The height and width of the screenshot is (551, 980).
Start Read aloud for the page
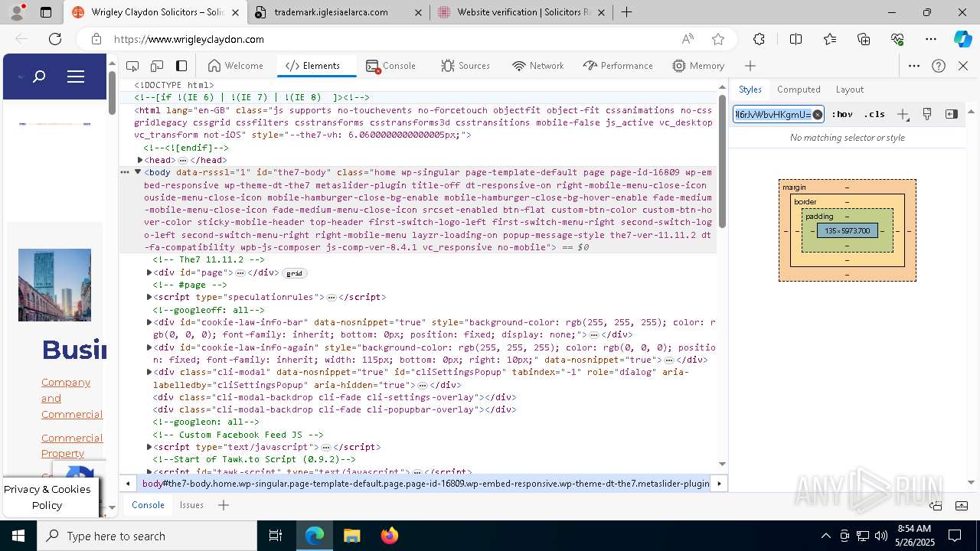coord(688,39)
